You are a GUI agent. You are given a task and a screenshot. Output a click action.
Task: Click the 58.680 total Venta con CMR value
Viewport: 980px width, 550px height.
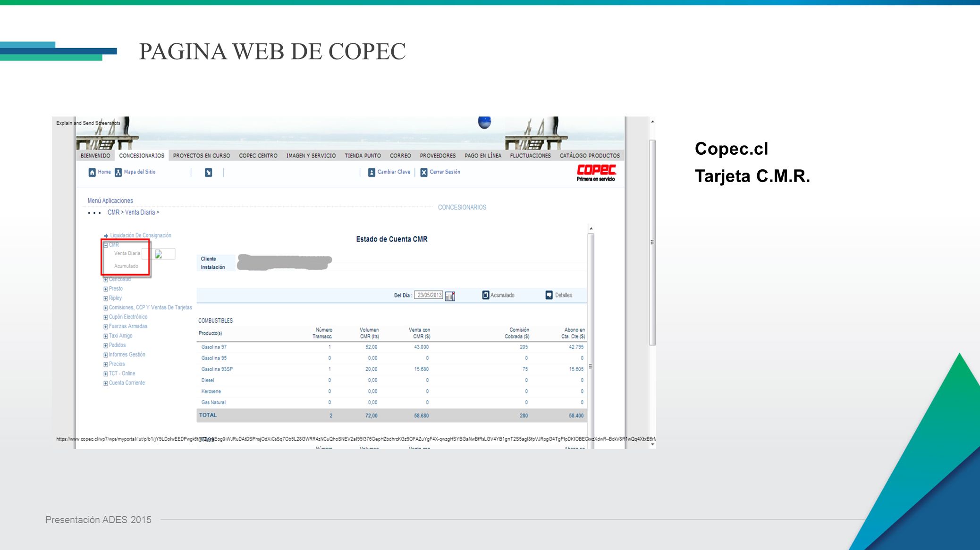click(x=421, y=416)
